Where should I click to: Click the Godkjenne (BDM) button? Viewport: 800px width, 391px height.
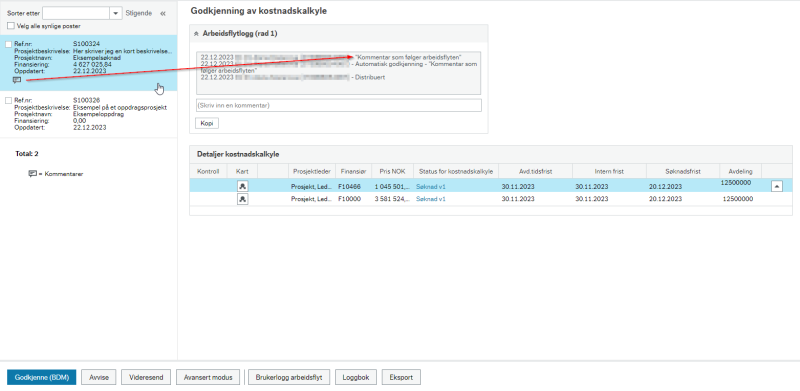coord(41,377)
